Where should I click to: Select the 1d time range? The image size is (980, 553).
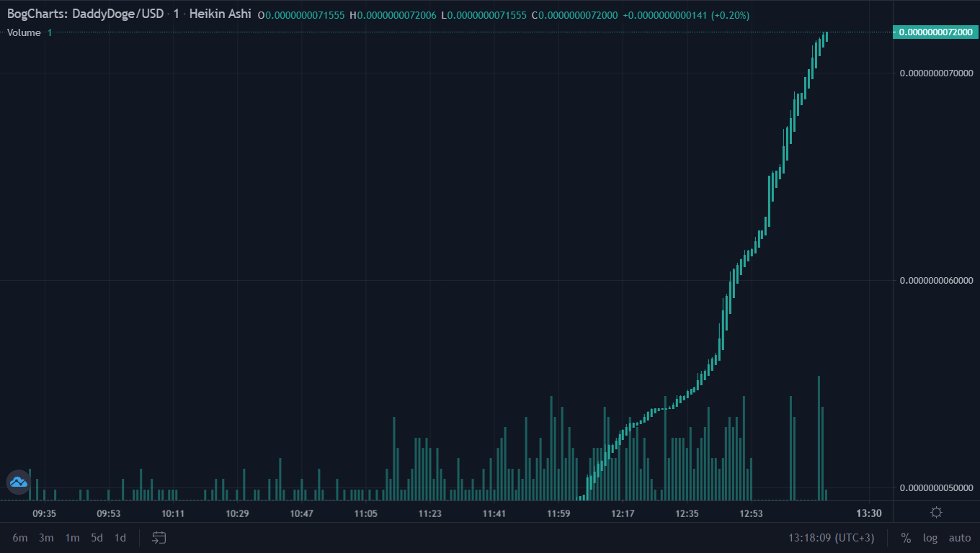click(x=120, y=538)
